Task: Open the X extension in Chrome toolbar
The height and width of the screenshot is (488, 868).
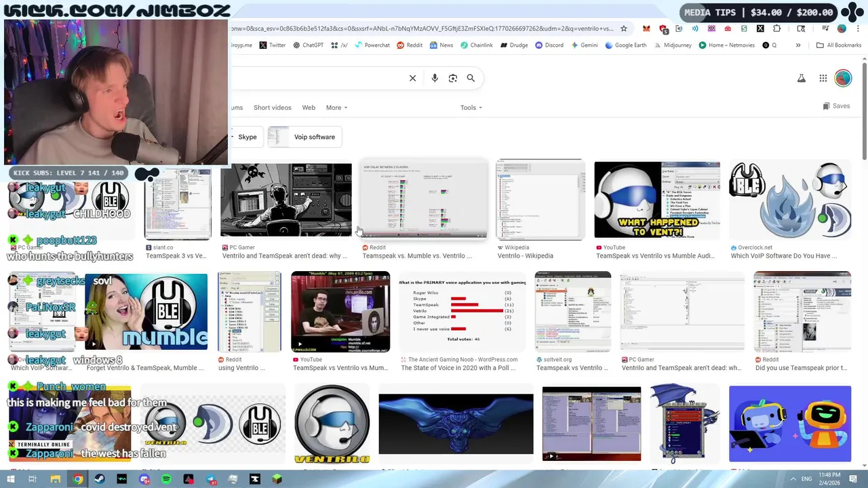Action: pos(760,28)
